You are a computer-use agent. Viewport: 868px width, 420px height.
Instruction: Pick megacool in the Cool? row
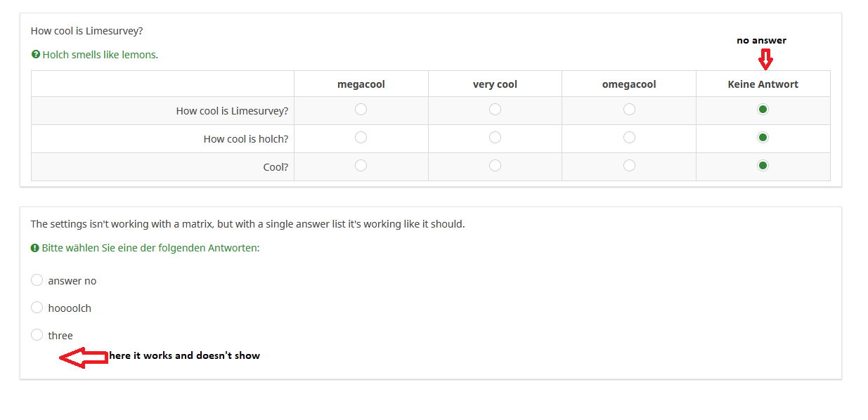pos(361,166)
